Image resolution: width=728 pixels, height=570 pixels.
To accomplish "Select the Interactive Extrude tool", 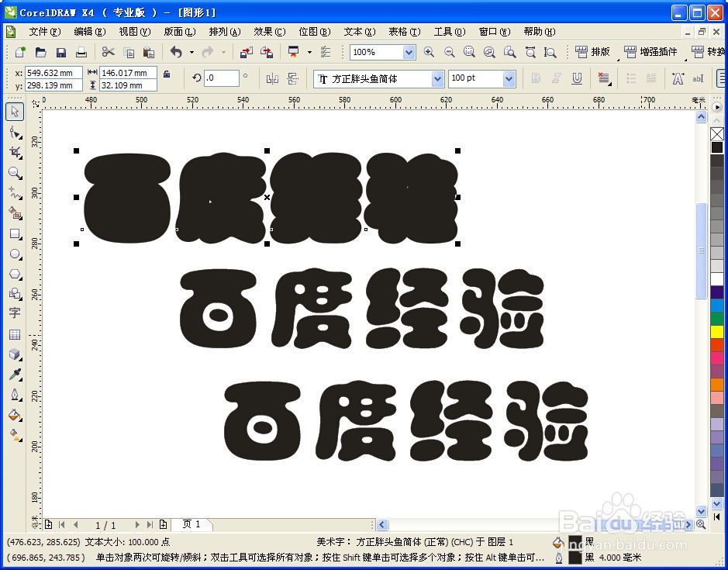I will point(15,355).
